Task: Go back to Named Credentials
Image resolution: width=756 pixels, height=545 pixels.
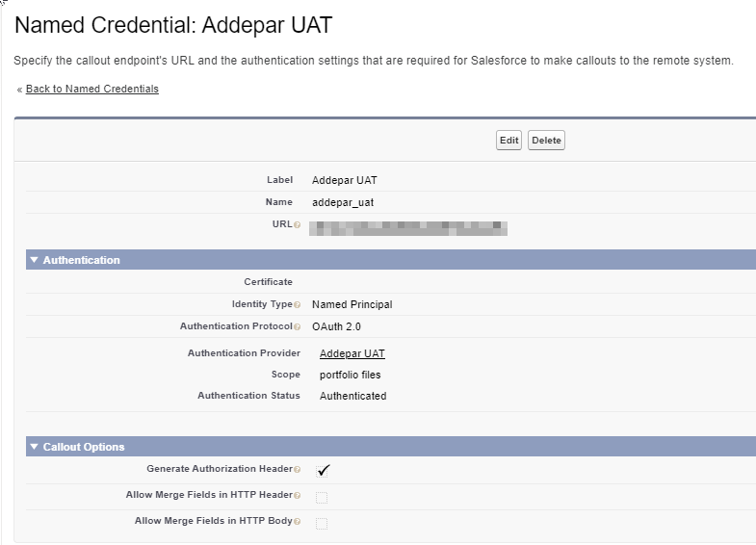Action: click(92, 90)
